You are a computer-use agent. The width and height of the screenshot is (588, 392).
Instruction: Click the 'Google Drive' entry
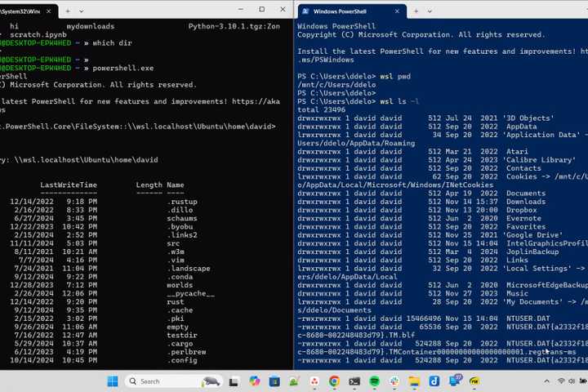tap(534, 235)
